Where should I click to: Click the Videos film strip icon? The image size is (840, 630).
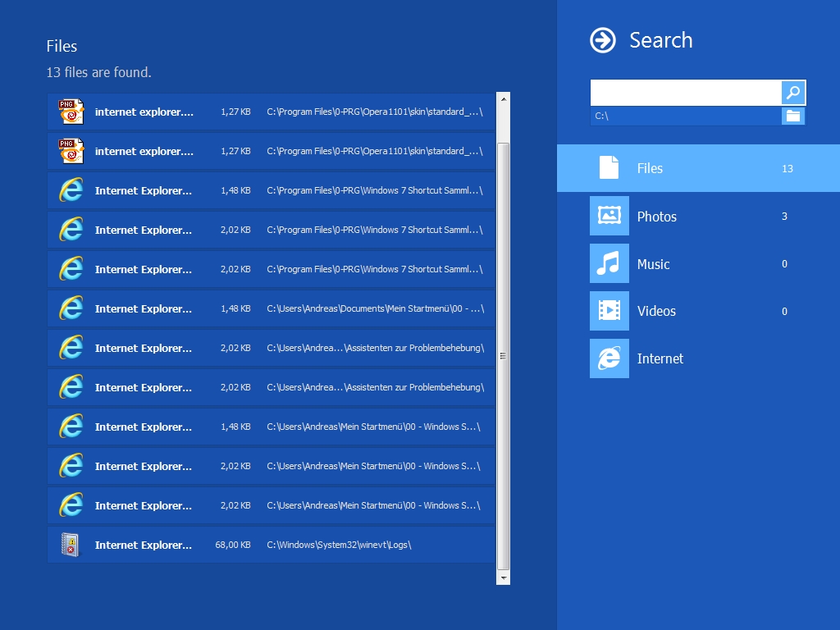(x=609, y=311)
